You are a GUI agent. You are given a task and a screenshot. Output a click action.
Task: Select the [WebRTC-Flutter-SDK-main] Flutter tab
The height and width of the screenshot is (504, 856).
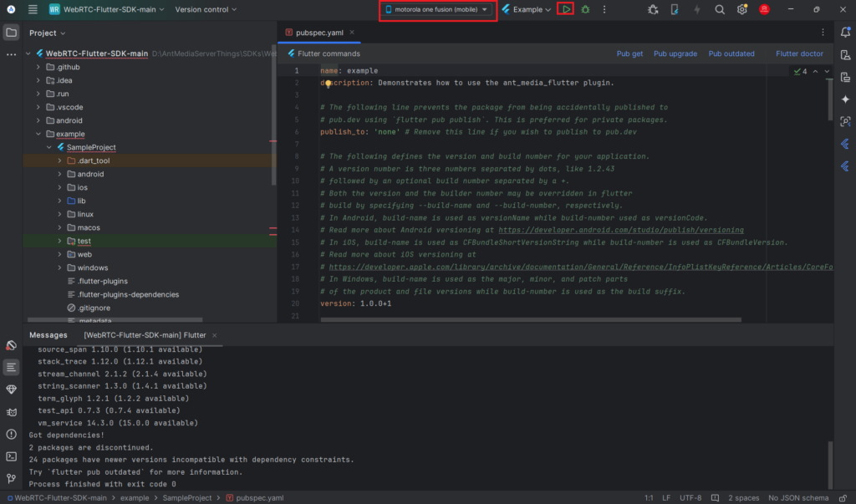click(145, 335)
